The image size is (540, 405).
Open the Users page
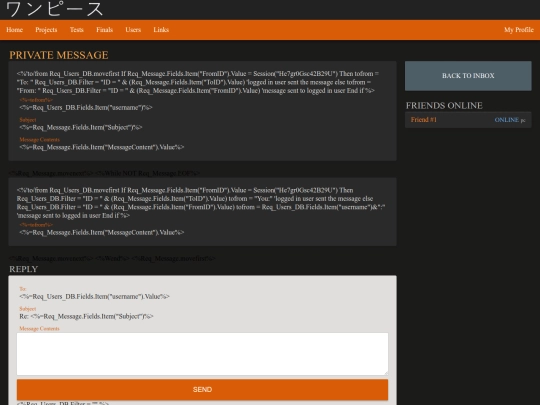(133, 30)
